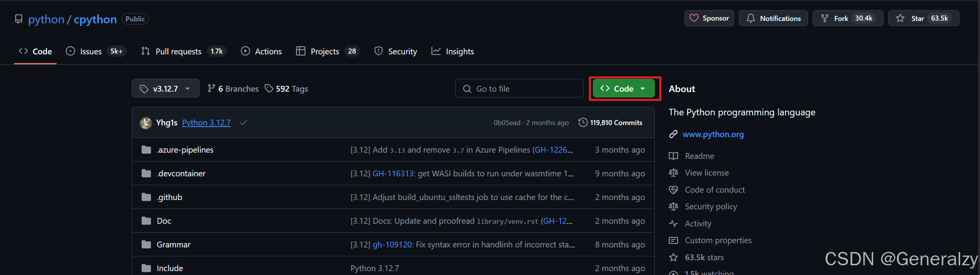View the 592 Tags link

(x=286, y=89)
